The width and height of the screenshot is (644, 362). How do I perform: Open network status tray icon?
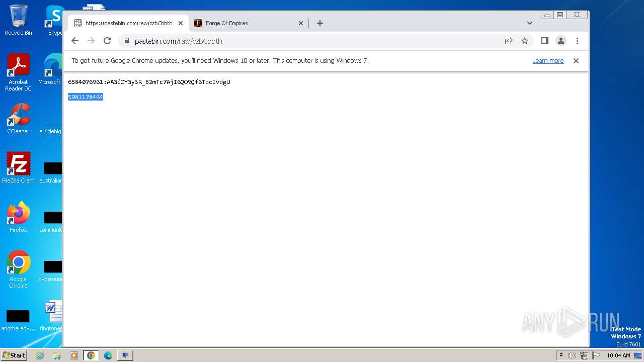pos(584,355)
